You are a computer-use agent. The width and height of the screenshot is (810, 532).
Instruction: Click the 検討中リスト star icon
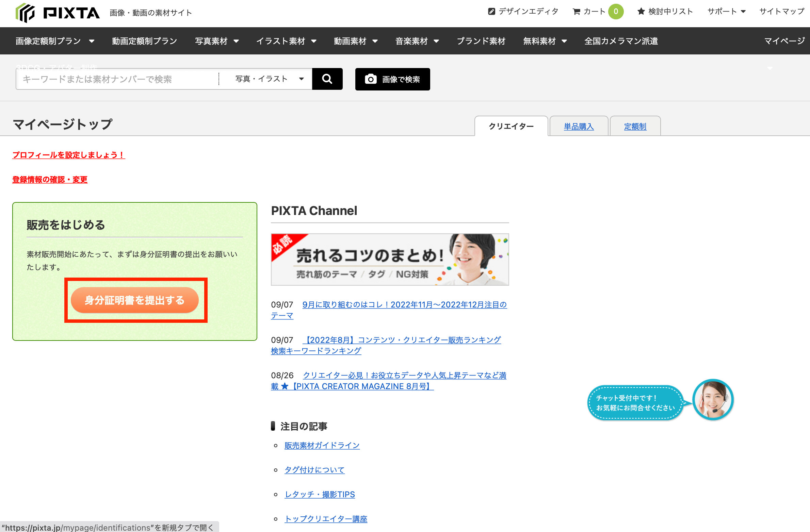[641, 12]
